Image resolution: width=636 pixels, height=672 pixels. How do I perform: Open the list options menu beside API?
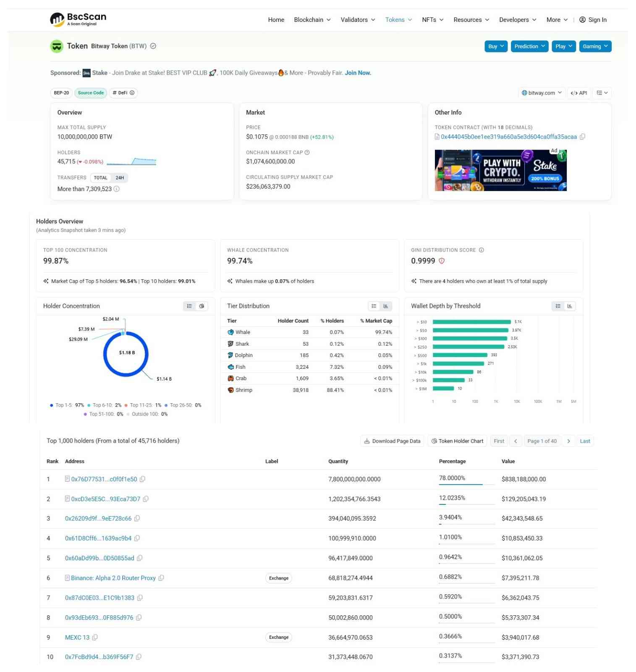tap(602, 93)
